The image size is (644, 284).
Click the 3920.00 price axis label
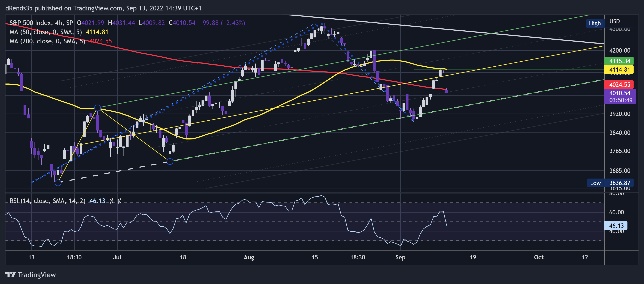click(620, 114)
